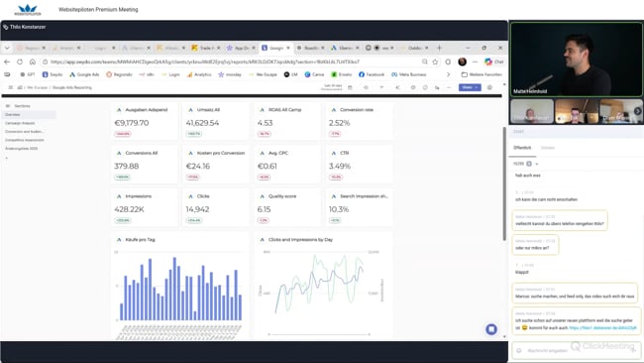Viewport: 644px width, 363px height.
Task: Click the €9,179.70 Adspend value
Action: [132, 123]
